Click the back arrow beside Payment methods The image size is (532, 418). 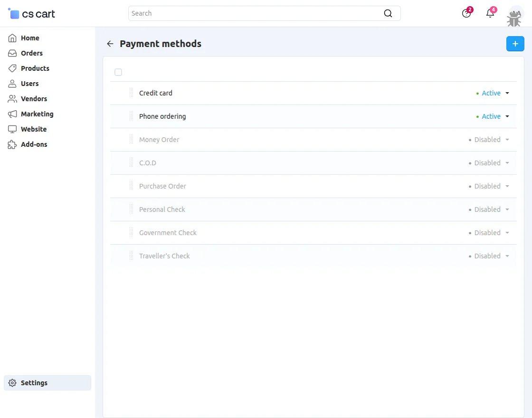pos(110,44)
